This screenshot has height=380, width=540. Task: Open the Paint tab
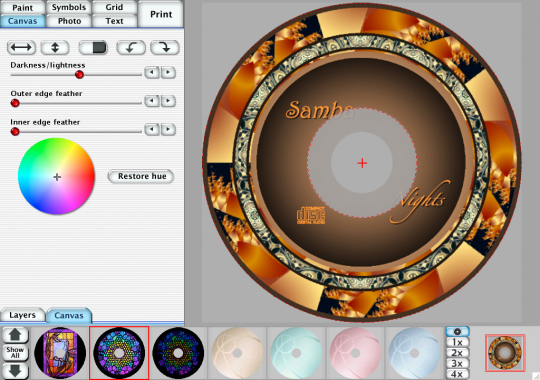[23, 7]
